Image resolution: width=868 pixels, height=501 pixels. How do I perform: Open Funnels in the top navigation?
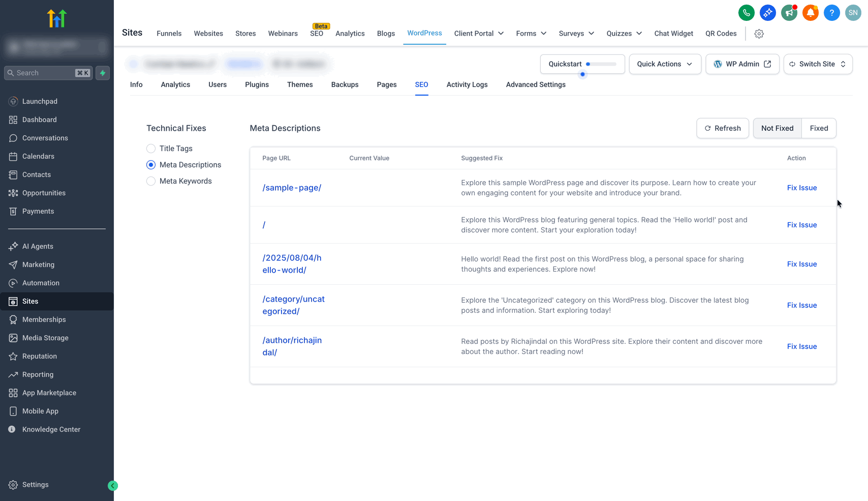click(x=169, y=34)
